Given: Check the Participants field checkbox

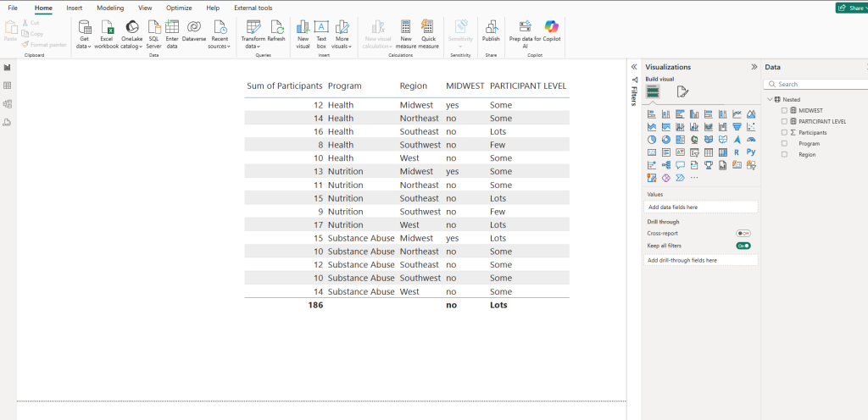Looking at the screenshot, I should click(x=784, y=132).
